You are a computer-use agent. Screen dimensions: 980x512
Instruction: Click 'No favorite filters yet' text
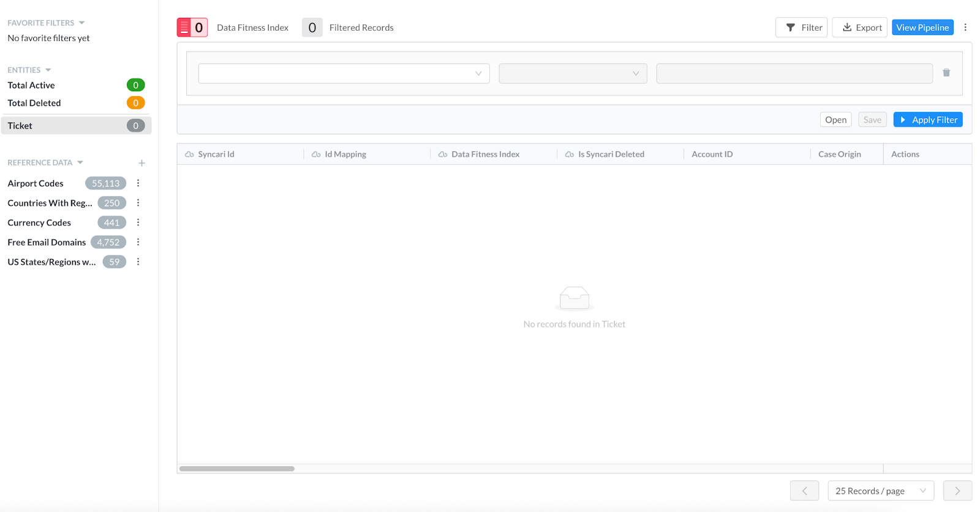[x=48, y=38]
